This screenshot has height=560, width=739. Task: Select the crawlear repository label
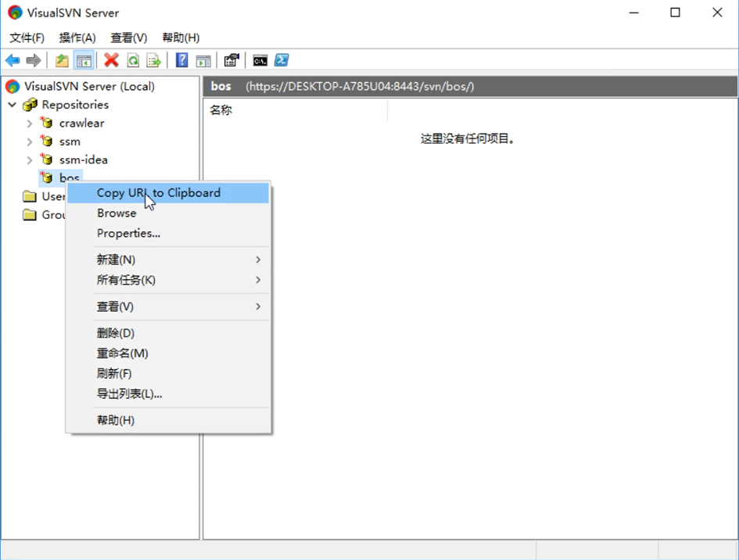click(x=81, y=123)
